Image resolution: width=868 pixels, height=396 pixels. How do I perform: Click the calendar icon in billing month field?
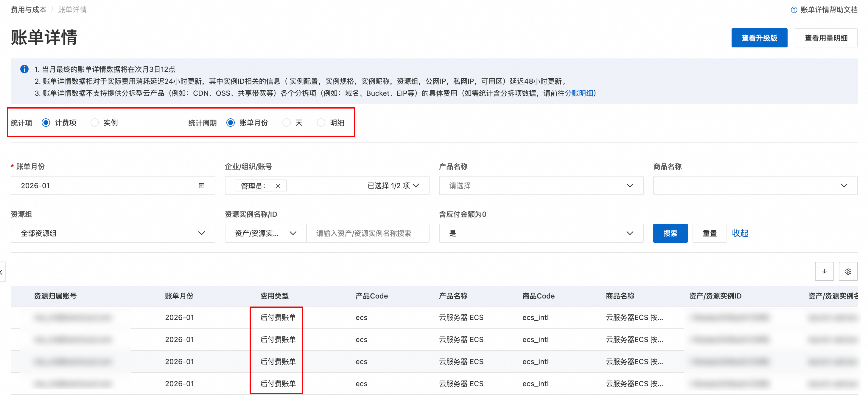[201, 185]
